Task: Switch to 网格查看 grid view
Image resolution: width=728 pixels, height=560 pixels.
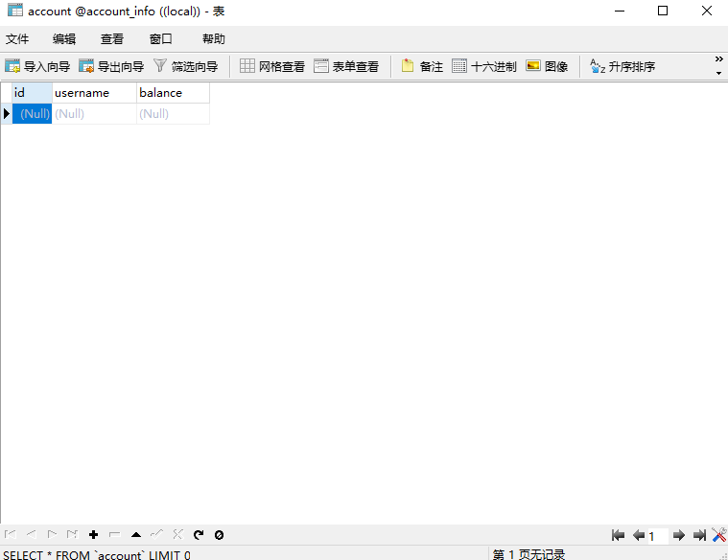Action: (x=272, y=66)
